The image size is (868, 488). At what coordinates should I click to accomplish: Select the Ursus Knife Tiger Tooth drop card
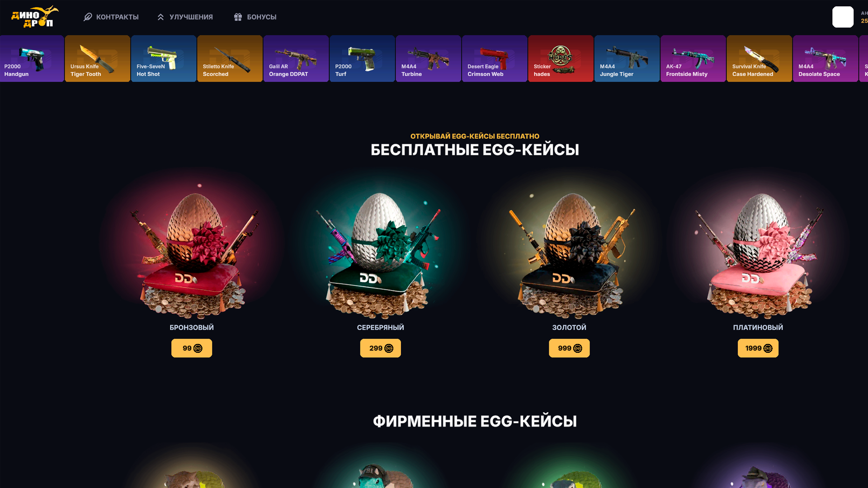coord(97,59)
